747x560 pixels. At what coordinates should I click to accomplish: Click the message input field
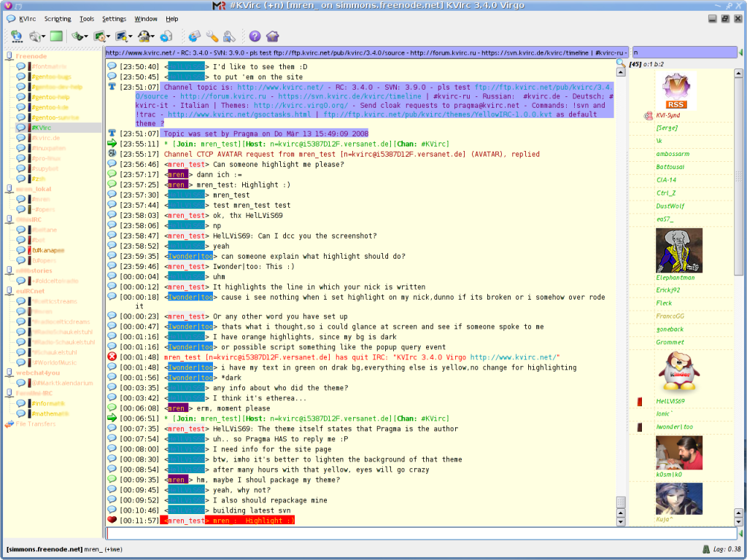[x=421, y=533]
